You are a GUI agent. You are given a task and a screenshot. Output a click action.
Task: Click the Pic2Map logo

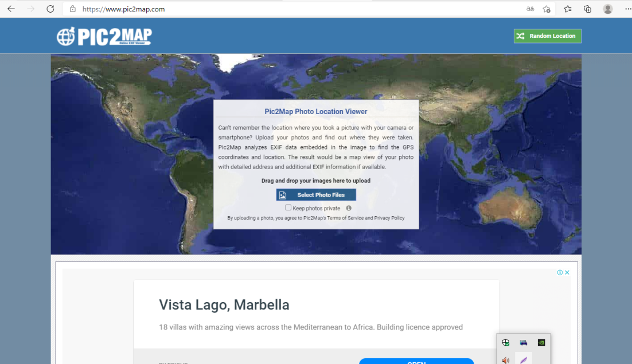tap(104, 36)
